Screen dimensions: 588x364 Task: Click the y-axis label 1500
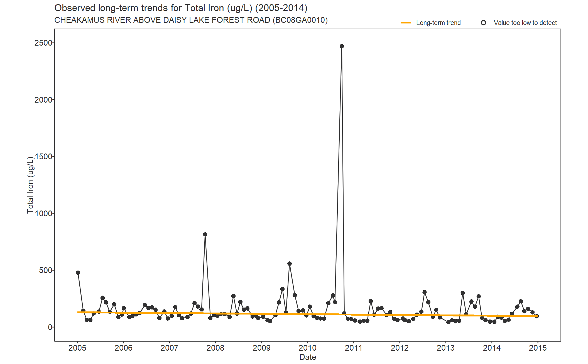[43, 157]
